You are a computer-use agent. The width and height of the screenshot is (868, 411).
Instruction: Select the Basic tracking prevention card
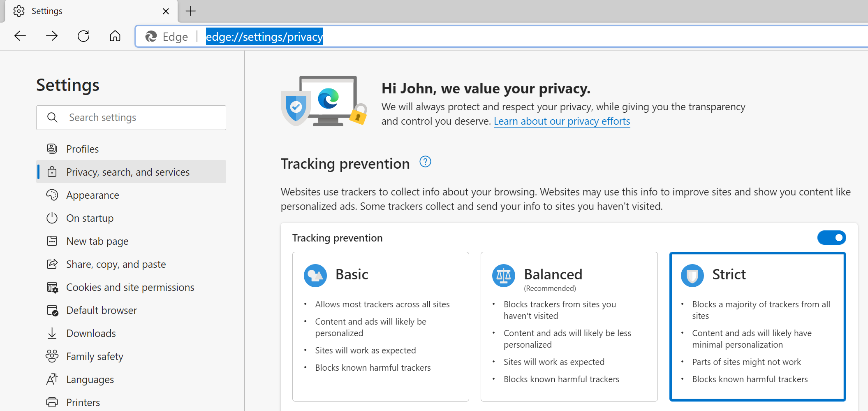pos(380,326)
